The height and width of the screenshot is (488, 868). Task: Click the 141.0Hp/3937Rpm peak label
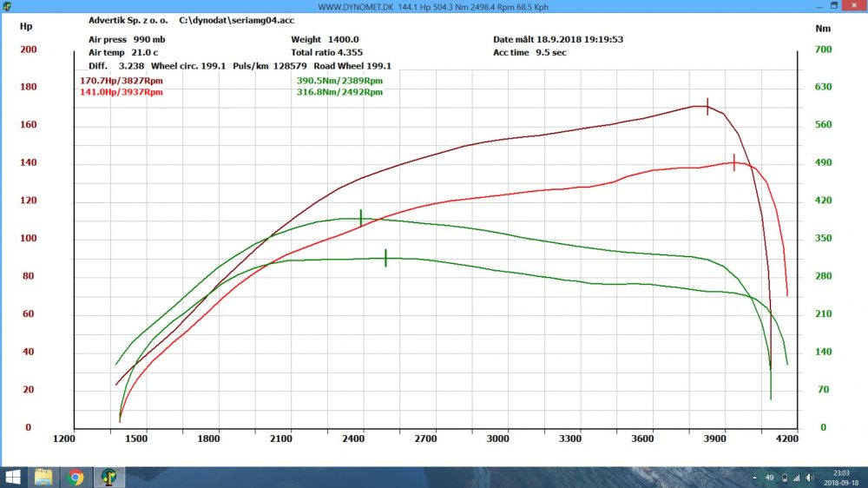(x=122, y=92)
